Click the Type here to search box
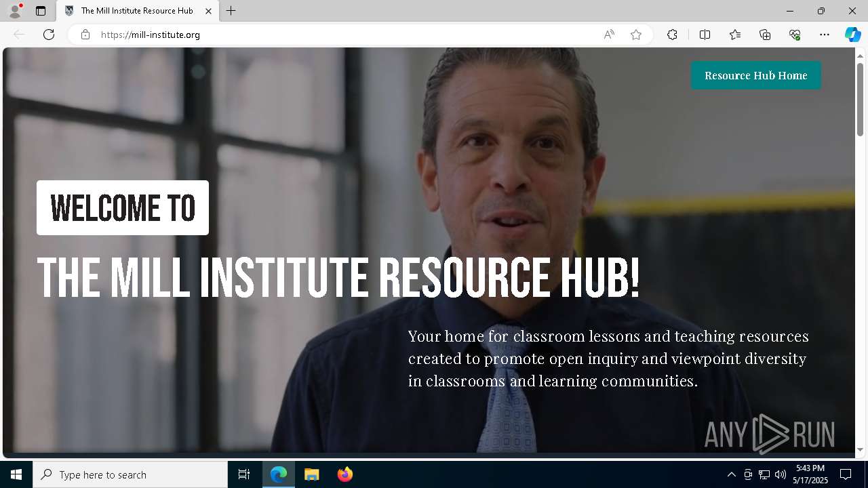 [130, 474]
